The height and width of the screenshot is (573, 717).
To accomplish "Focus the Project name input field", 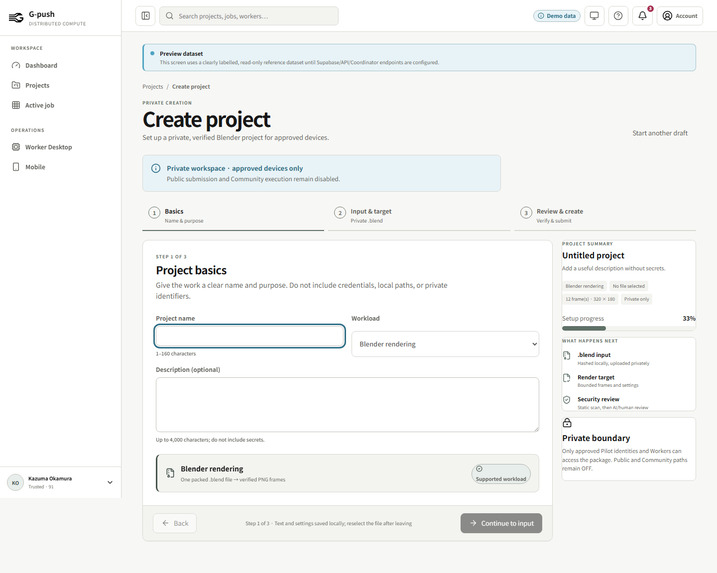I will point(250,336).
